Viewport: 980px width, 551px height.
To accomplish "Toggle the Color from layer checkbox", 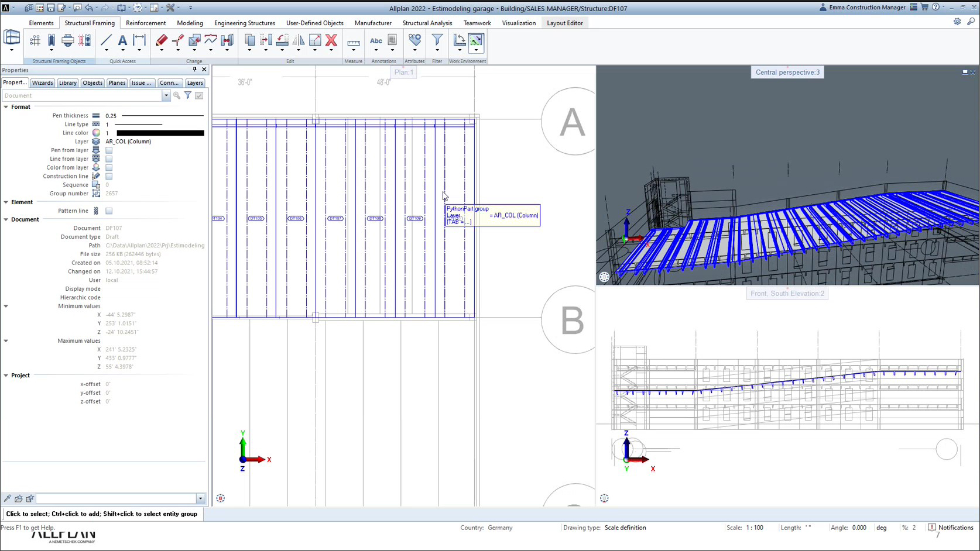I will pos(109,168).
